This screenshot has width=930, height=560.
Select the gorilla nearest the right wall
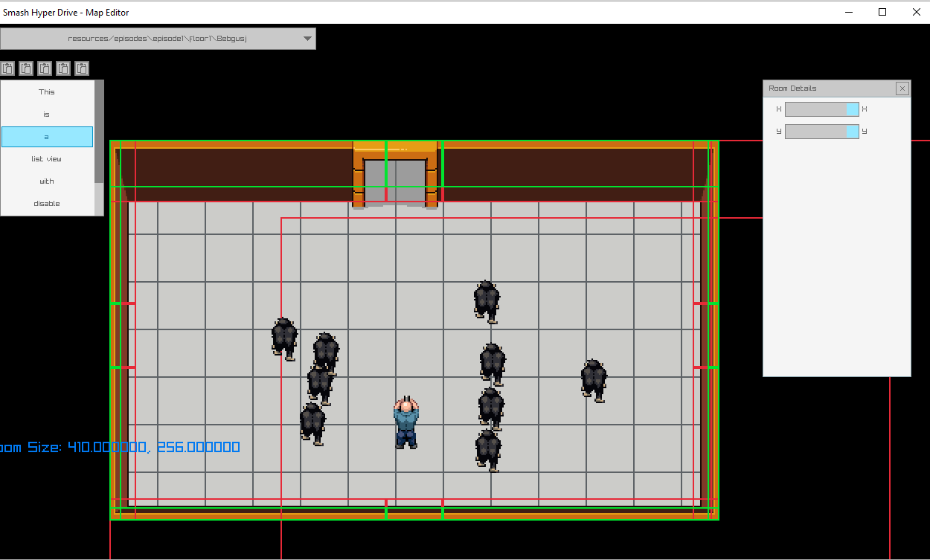pos(594,381)
